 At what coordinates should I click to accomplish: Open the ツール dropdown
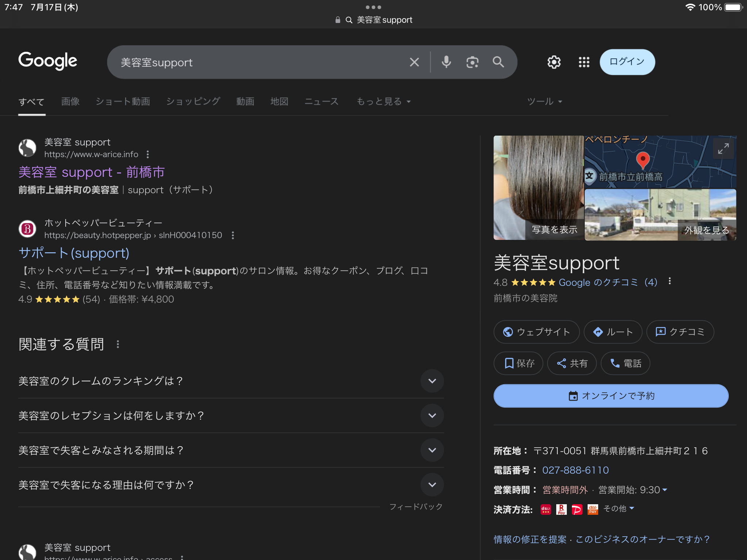(x=545, y=102)
